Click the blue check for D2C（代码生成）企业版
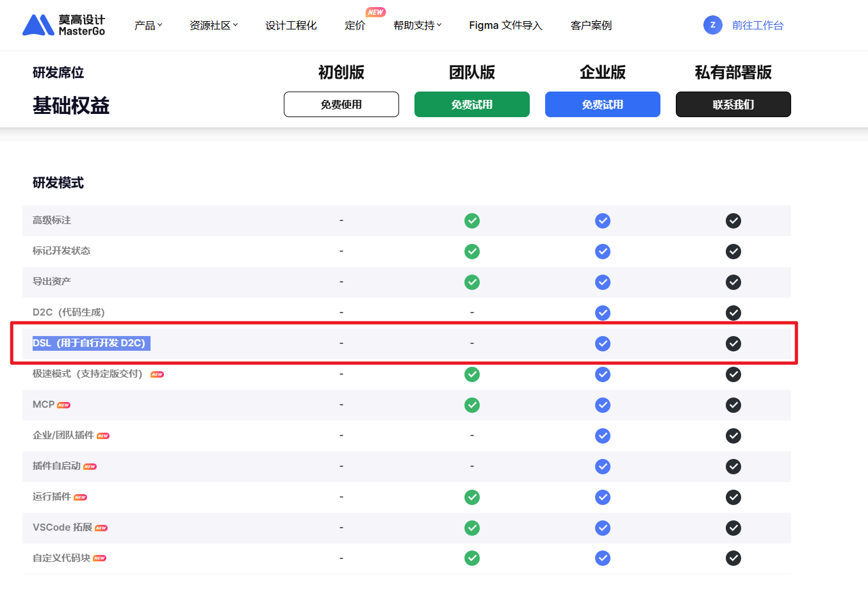Viewport: 868px width, 594px height. coord(603,313)
